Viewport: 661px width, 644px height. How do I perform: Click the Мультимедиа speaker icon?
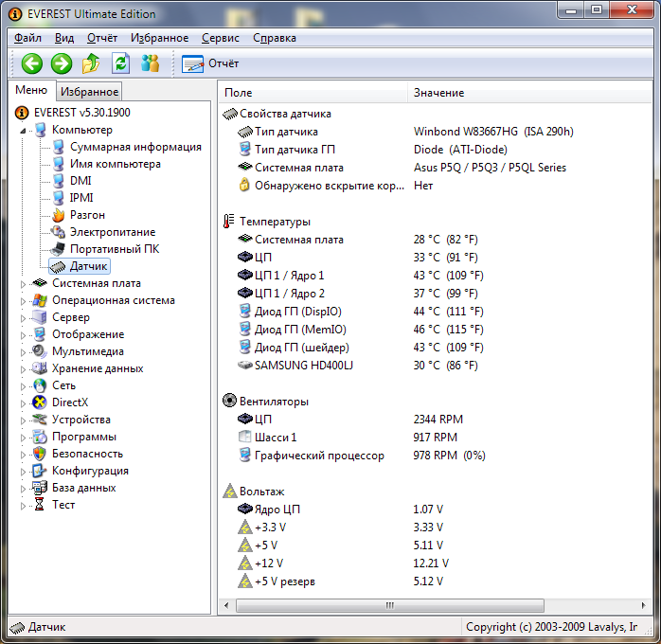pos(40,351)
